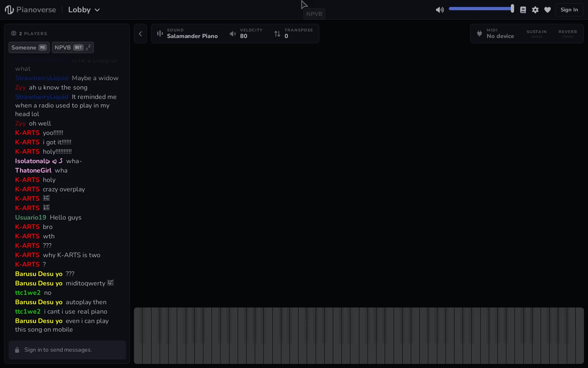The height and width of the screenshot is (368, 588).
Task: Click the chat message 'crazy overplay'
Action: [64, 189]
